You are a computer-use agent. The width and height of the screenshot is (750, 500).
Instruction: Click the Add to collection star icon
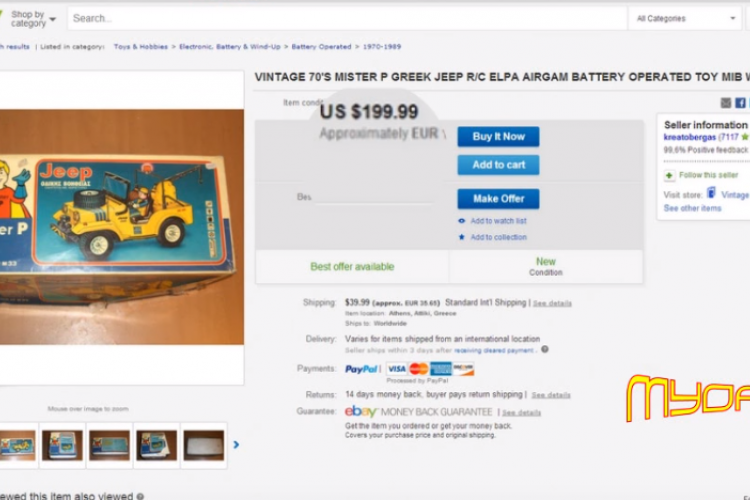point(462,237)
